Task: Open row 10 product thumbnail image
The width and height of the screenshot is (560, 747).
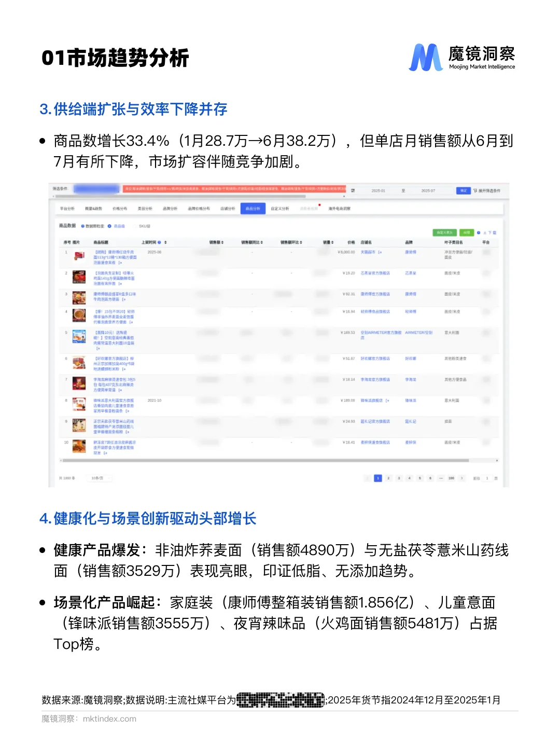Action: [x=79, y=446]
